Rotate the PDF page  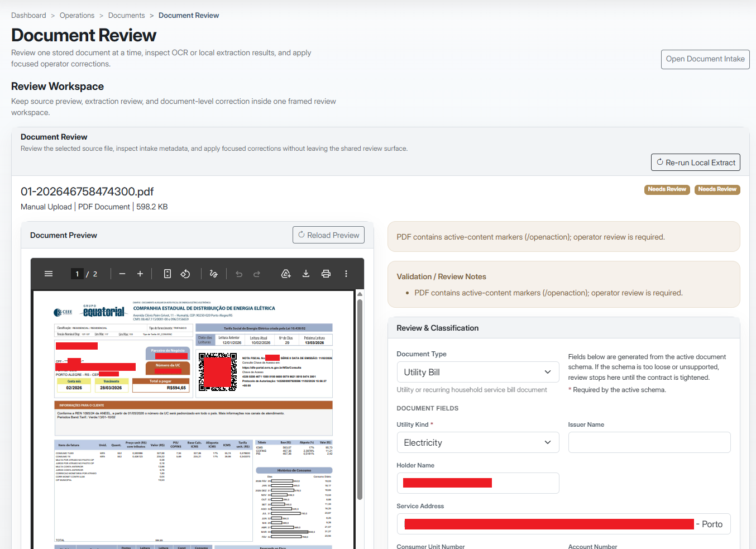tap(185, 274)
